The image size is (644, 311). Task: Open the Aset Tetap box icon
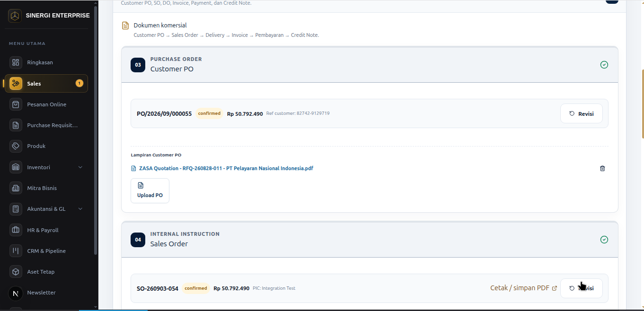click(16, 272)
